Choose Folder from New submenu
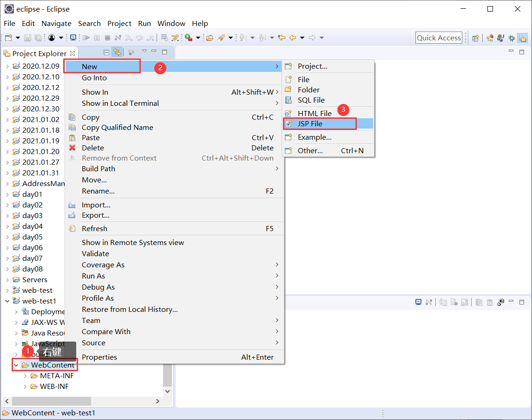The image size is (532, 420). (328, 90)
